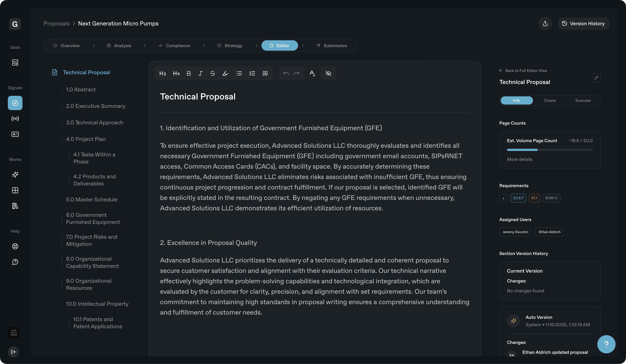
Task: Click the Est. Volume Page Count progress bar
Action: (549, 150)
